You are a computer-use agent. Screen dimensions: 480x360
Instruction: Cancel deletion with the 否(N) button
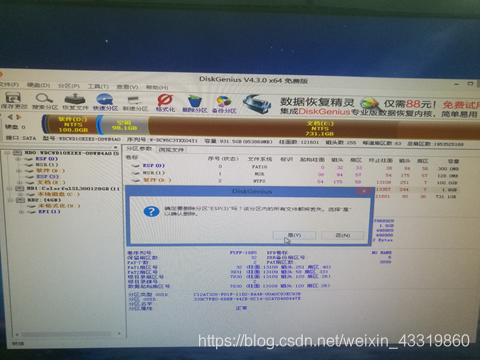click(x=343, y=235)
